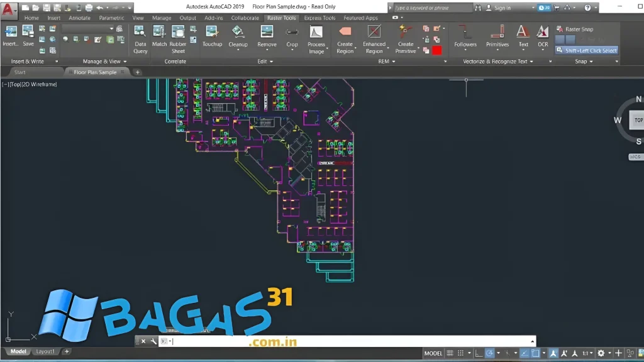Screen dimensions: 644x362
Task: Open the empty image combo box in Manage & View
Action: (87, 29)
